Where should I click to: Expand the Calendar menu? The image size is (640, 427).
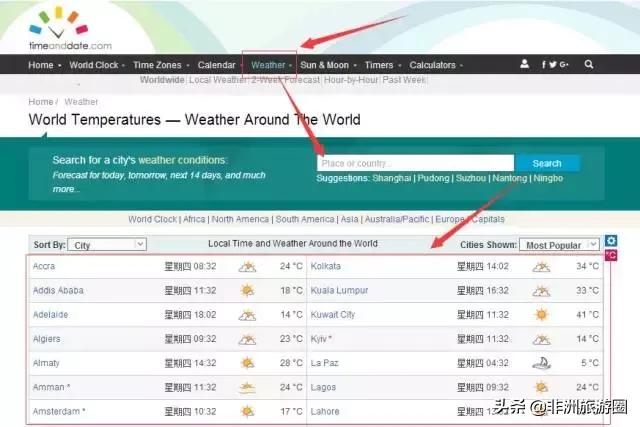220,65
